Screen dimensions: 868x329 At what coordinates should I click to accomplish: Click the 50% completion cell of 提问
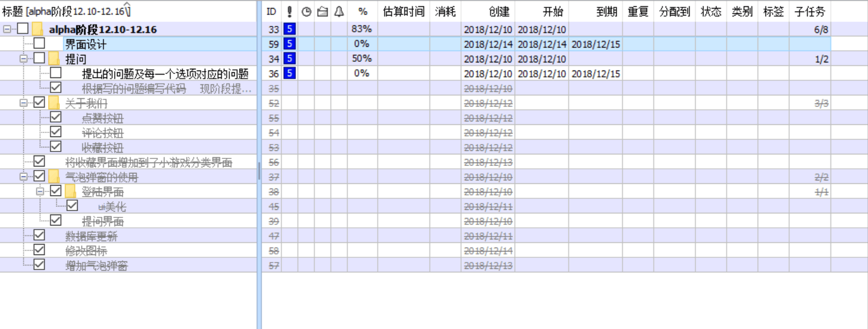(x=362, y=58)
